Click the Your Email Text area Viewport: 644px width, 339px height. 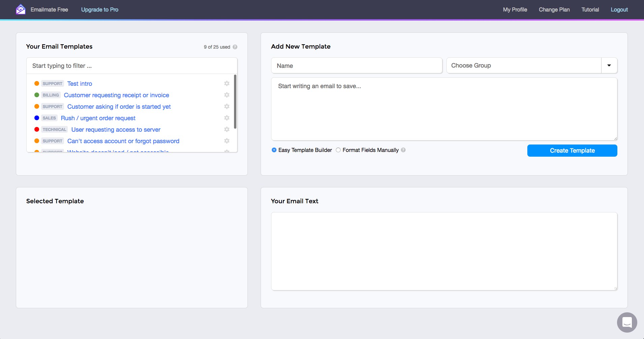[x=444, y=251]
